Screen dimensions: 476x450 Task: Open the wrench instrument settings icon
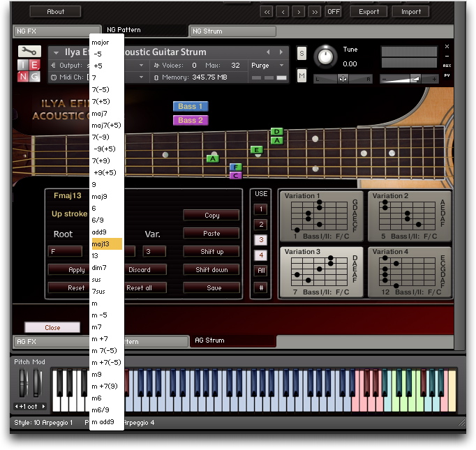tap(29, 51)
